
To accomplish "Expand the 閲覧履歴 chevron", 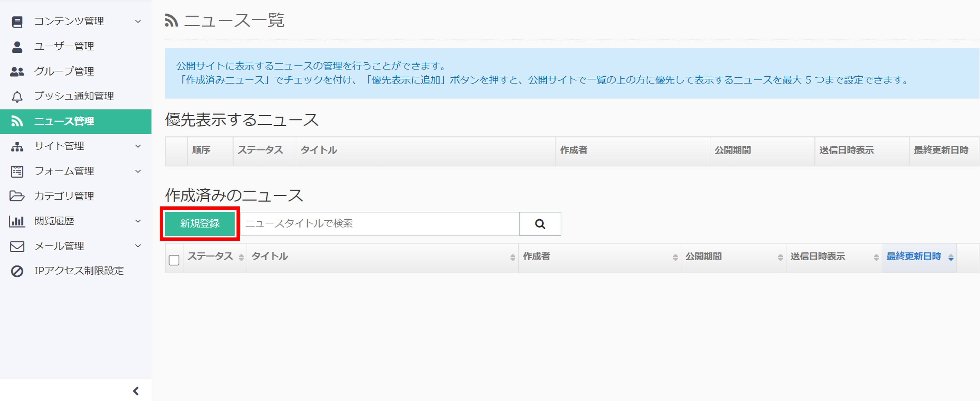I will point(138,221).
